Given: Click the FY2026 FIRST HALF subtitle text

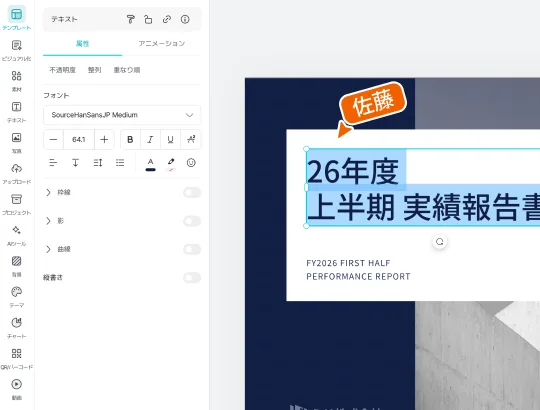Looking at the screenshot, I should tap(348, 263).
